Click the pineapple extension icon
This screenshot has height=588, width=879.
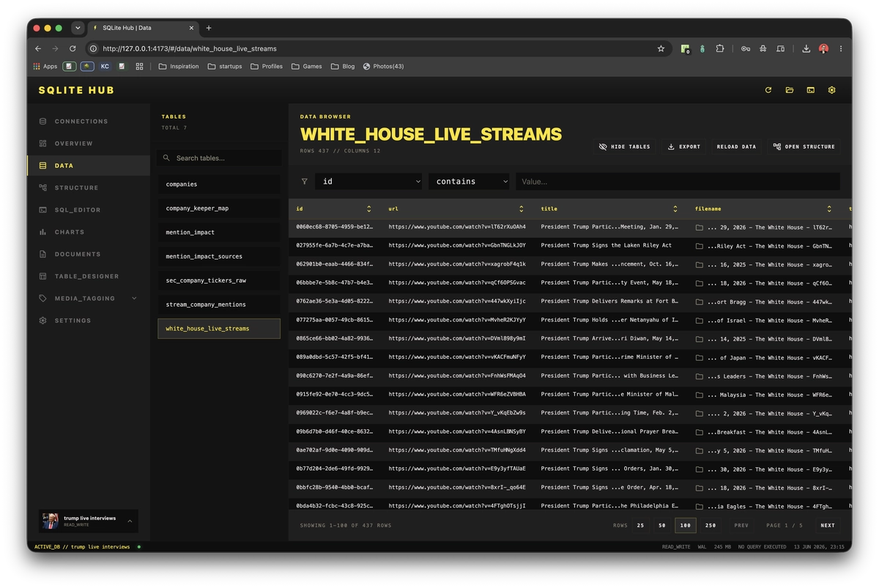[x=702, y=48]
